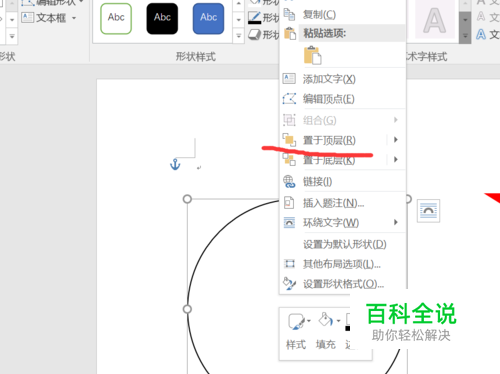500x374 pixels.
Task: Open More Layout Options (其他布局选项)
Action: tap(343, 264)
